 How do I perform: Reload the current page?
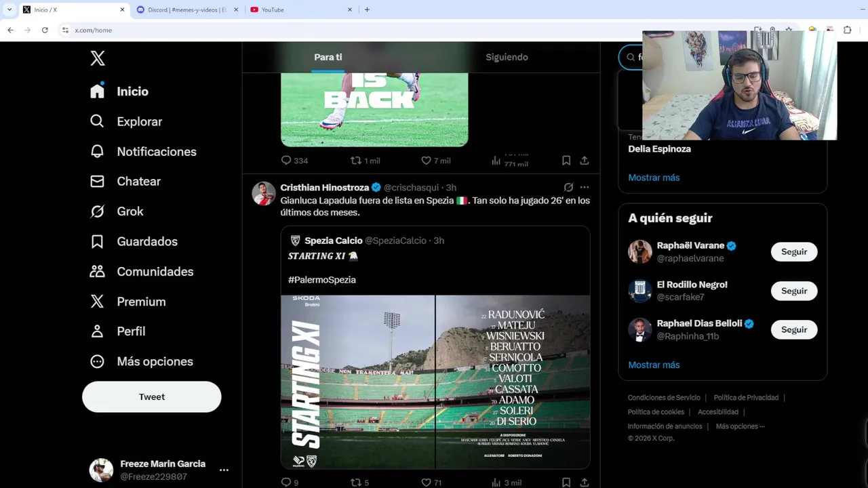45,30
